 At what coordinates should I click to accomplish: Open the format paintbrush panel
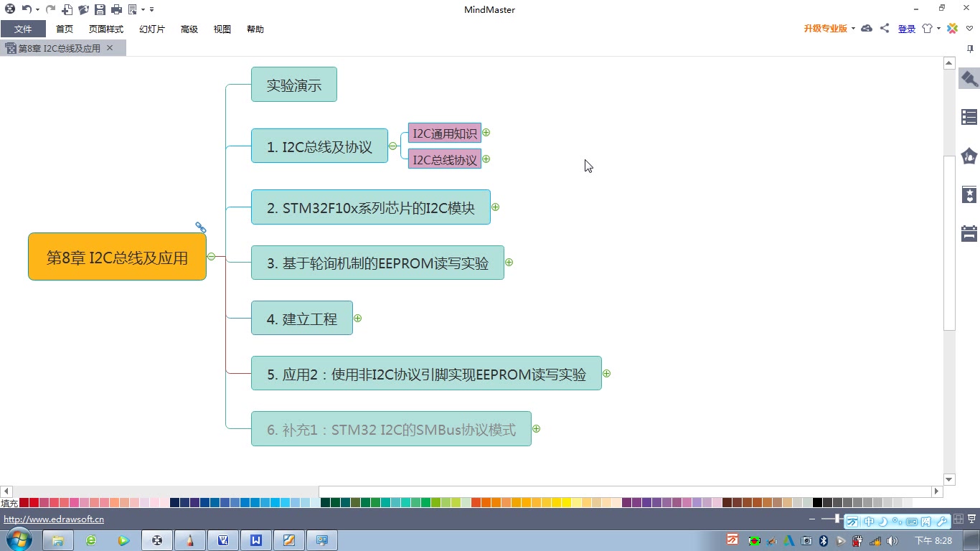pyautogui.click(x=969, y=79)
